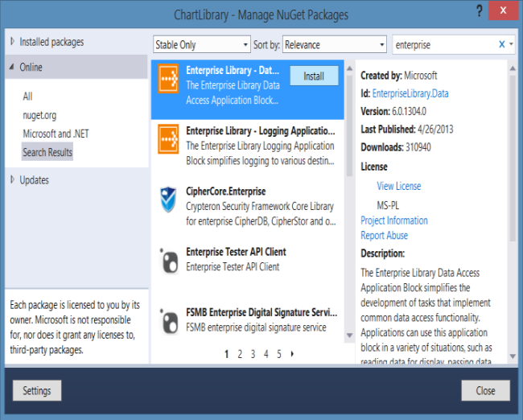
Task: Close the dialog with the red X
Action: point(503,10)
